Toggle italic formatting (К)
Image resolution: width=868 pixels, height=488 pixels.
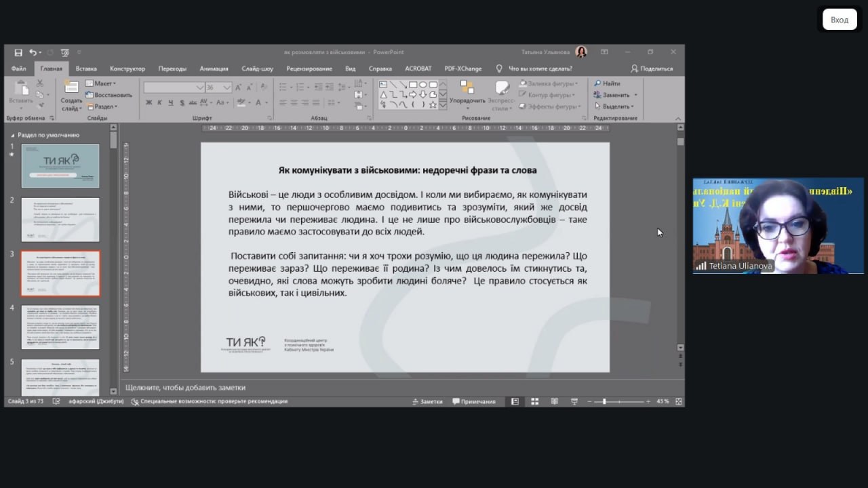click(160, 102)
